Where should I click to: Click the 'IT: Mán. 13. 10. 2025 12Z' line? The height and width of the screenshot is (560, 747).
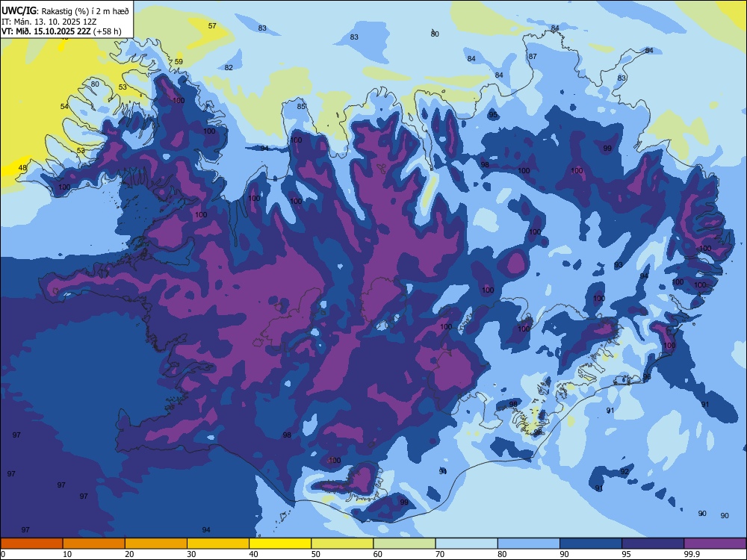point(49,22)
